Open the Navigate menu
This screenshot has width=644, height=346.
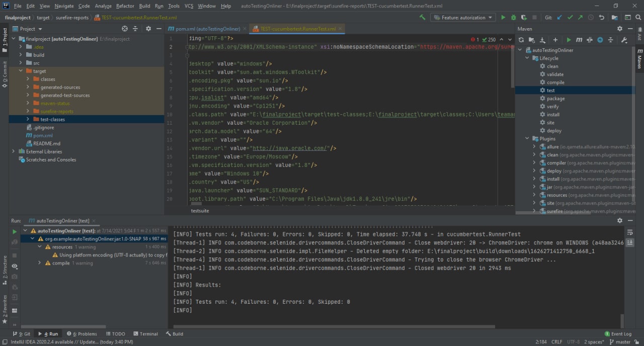[64, 6]
